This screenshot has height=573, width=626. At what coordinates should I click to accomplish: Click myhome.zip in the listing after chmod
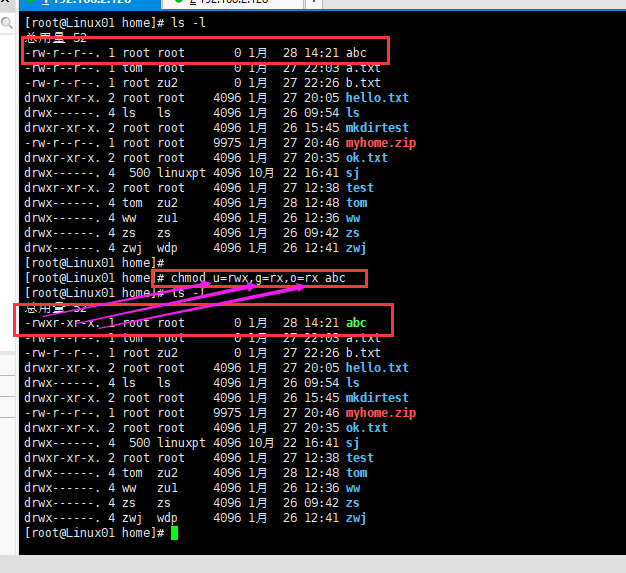click(x=380, y=413)
